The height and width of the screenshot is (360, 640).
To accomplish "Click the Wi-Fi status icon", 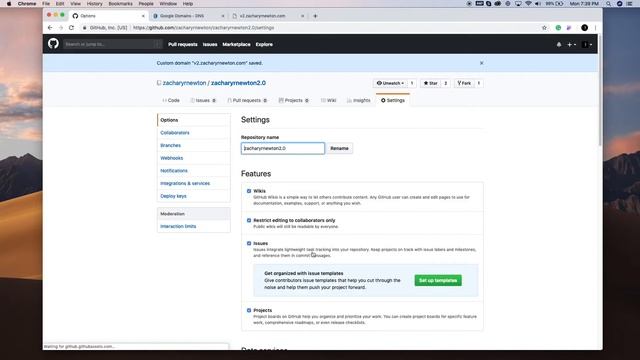I will point(528,4).
